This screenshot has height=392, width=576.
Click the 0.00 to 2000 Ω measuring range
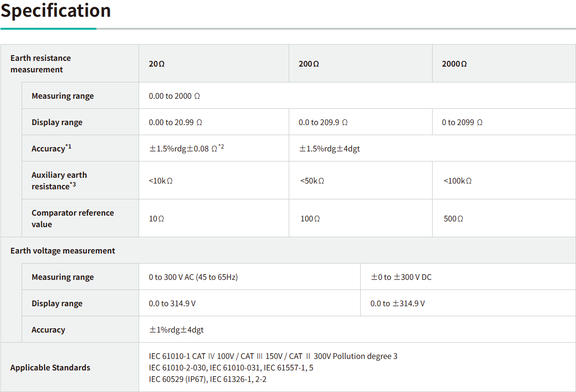tap(174, 96)
